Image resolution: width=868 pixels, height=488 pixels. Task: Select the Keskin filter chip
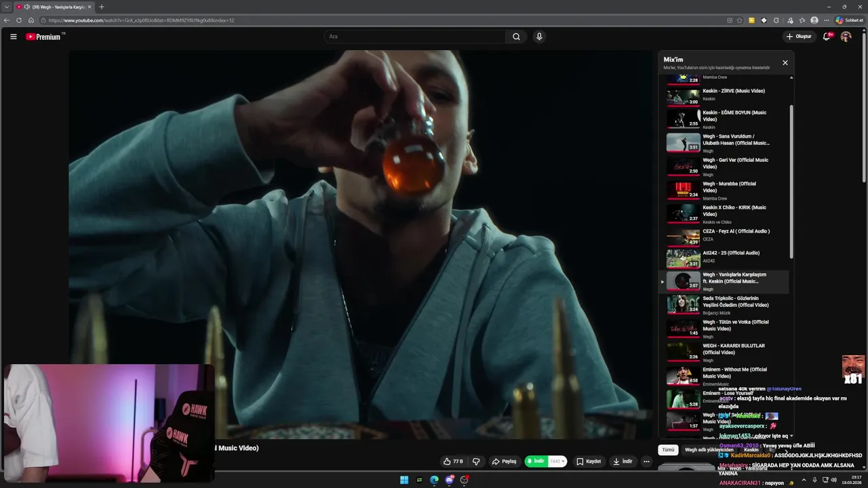click(x=751, y=449)
